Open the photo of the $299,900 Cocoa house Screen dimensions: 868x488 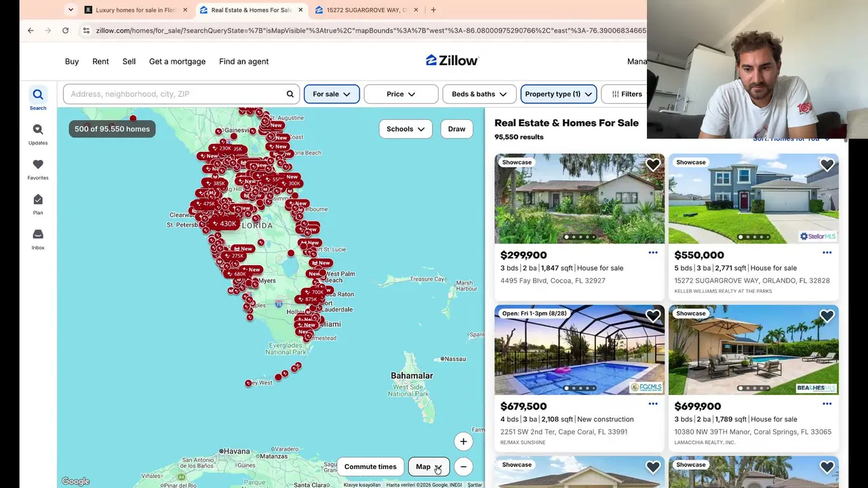579,199
